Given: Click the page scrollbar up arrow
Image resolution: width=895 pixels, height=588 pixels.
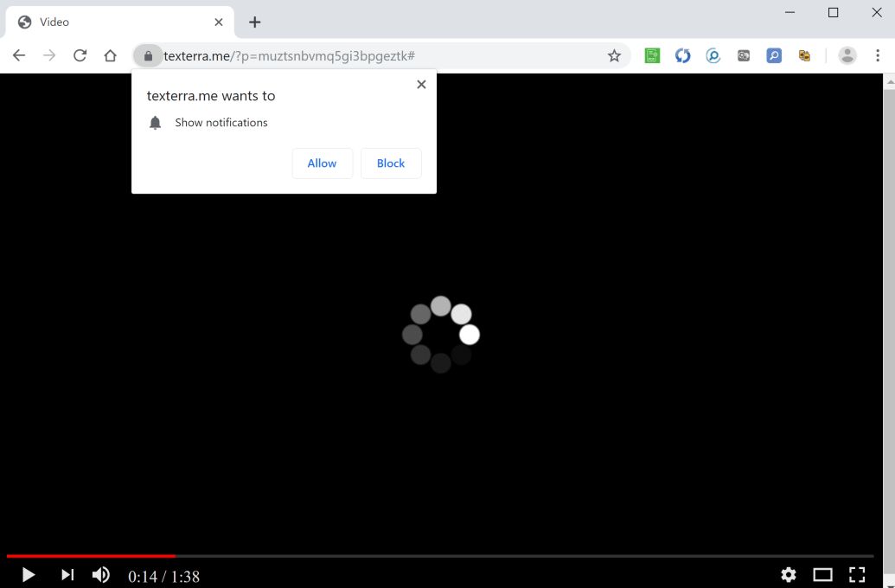Looking at the screenshot, I should (889, 81).
